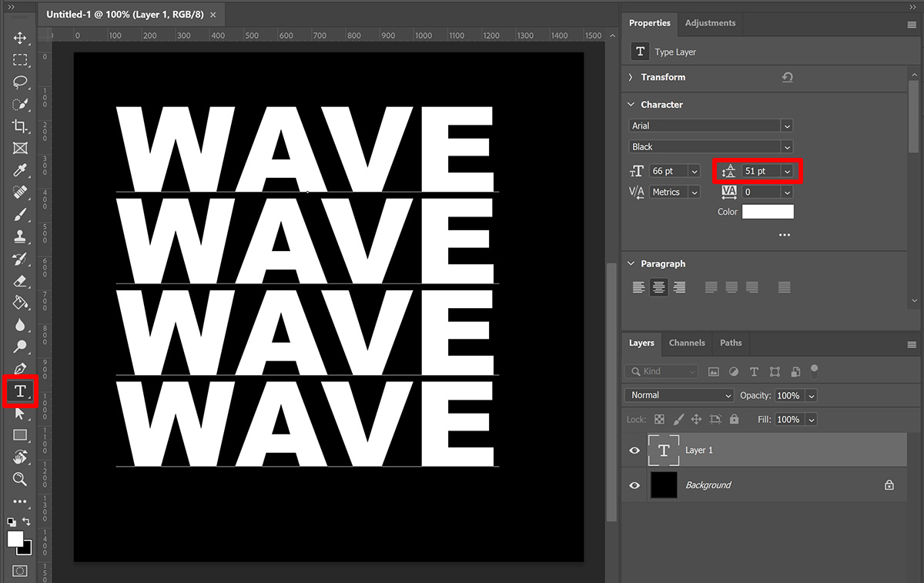Click the leading field showing 51 pt
Screen dimensions: 924x583
(x=757, y=170)
